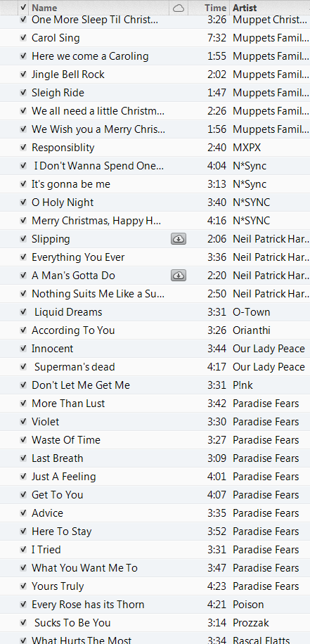Viewport: 310px width, 644px height.
Task: Sort the list by Name column header
Action: pyautogui.click(x=44, y=8)
